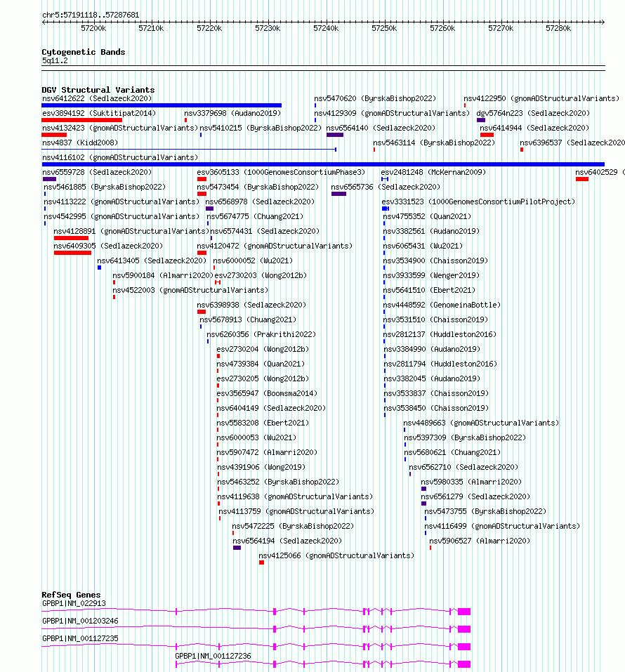Click the nsv3933599 (Wenger2019) label
The image size is (625, 672).
point(431,275)
